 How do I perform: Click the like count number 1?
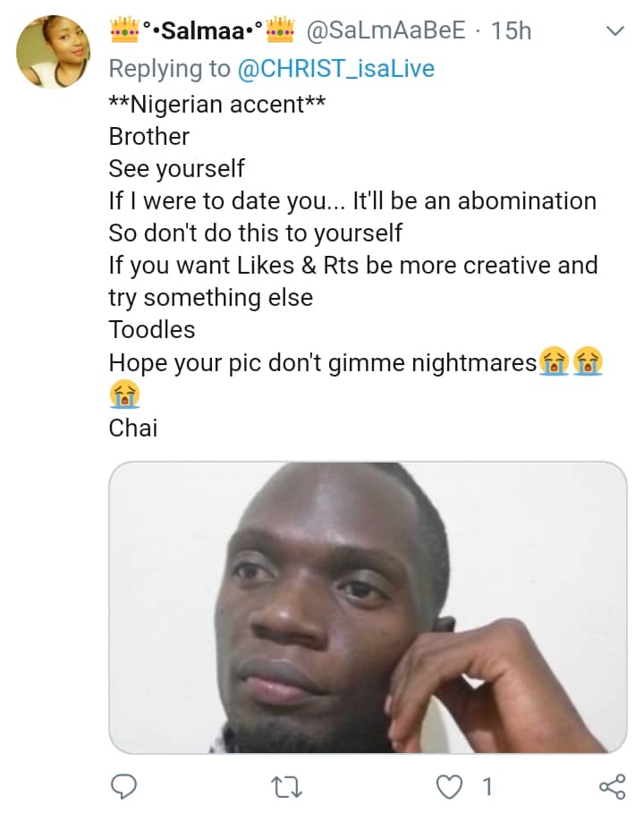[x=487, y=786]
